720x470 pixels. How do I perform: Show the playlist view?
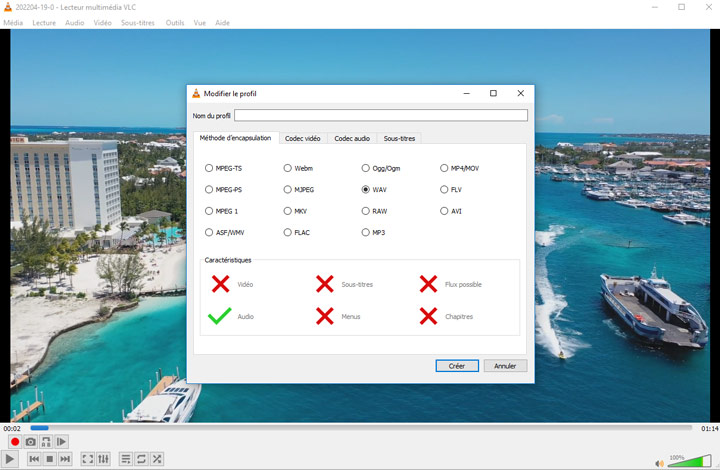pos(125,459)
